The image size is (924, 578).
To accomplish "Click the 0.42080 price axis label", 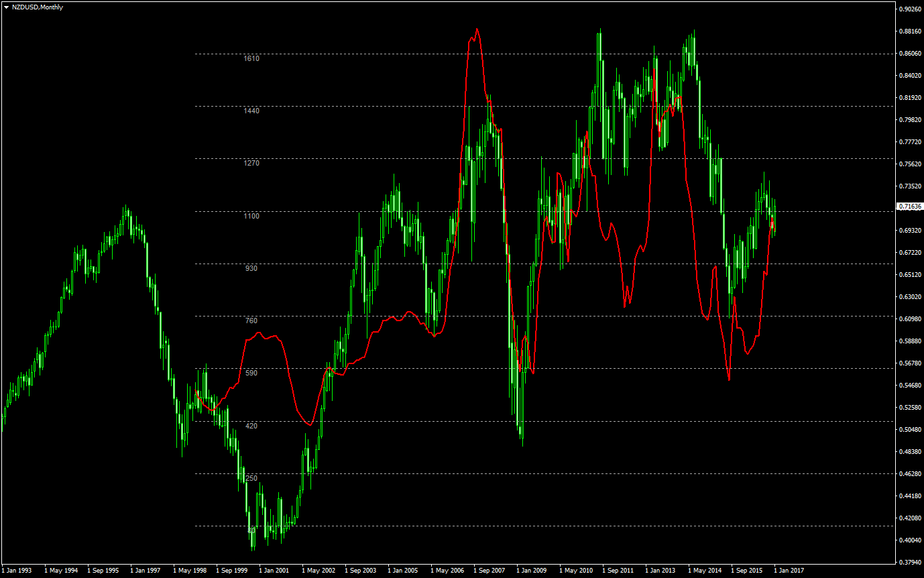I will coord(909,518).
